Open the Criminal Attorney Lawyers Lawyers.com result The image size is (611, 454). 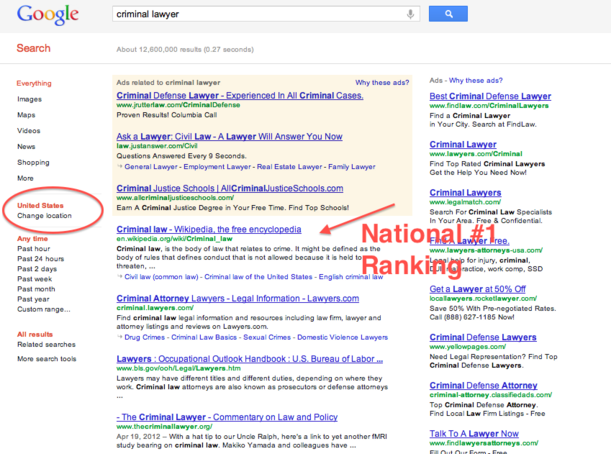click(x=237, y=299)
